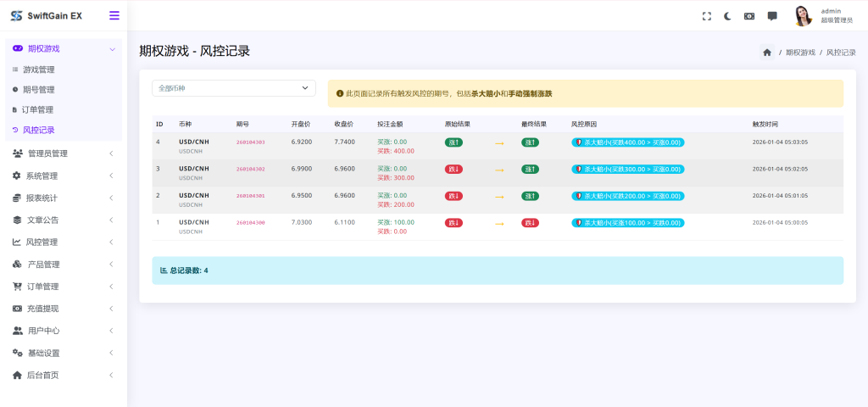Screen dimensions: 868x407
Task: Click 买跌: 400.00 bet amount
Action: point(396,151)
